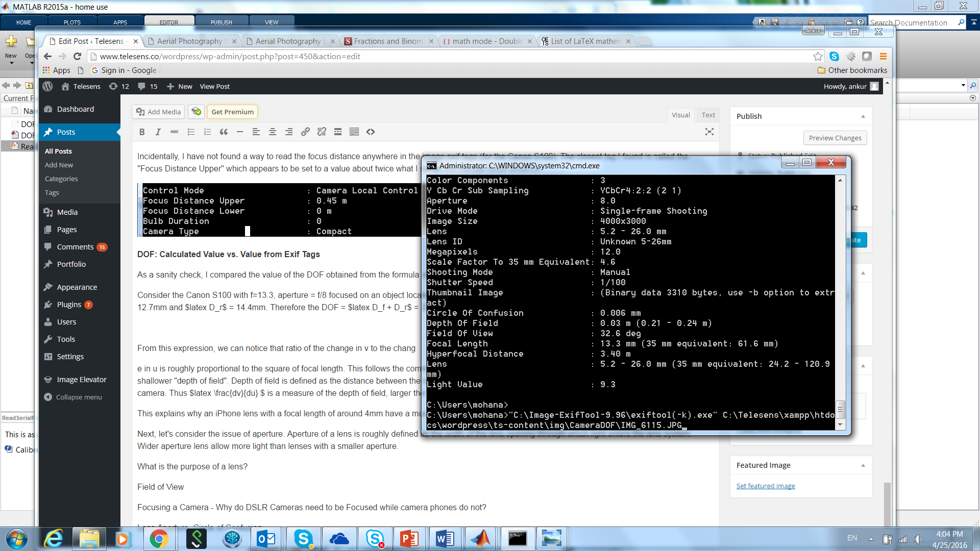Image resolution: width=980 pixels, height=551 pixels.
Task: Open the MATLAB PLOTS tab
Action: [72, 22]
